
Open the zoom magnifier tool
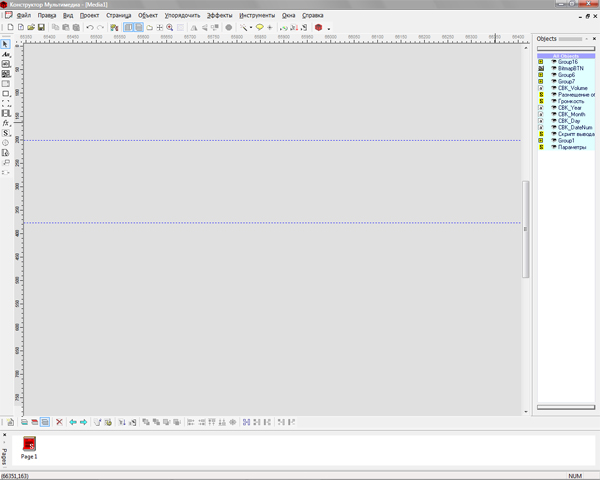[170, 27]
